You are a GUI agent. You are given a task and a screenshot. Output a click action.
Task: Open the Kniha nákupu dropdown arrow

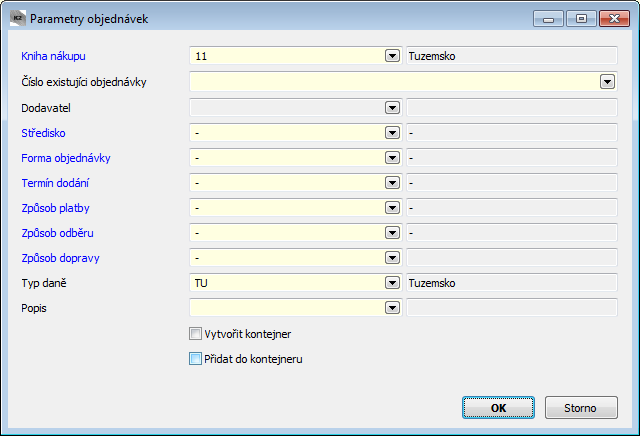coord(392,56)
